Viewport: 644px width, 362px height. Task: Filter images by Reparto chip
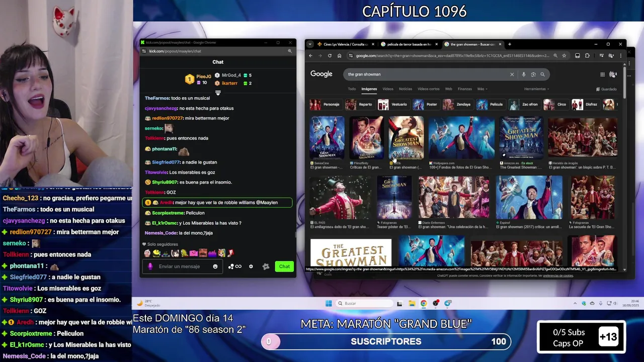(360, 105)
